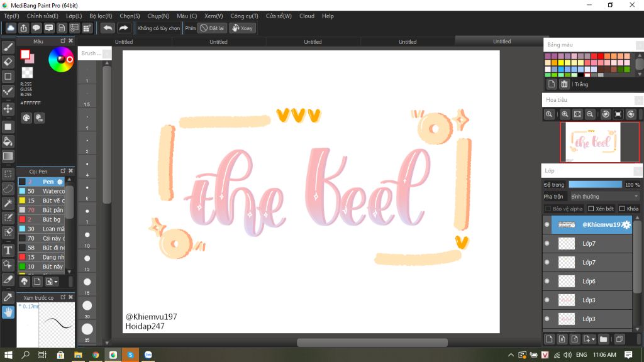Click the Xoay rotate button

click(242, 28)
